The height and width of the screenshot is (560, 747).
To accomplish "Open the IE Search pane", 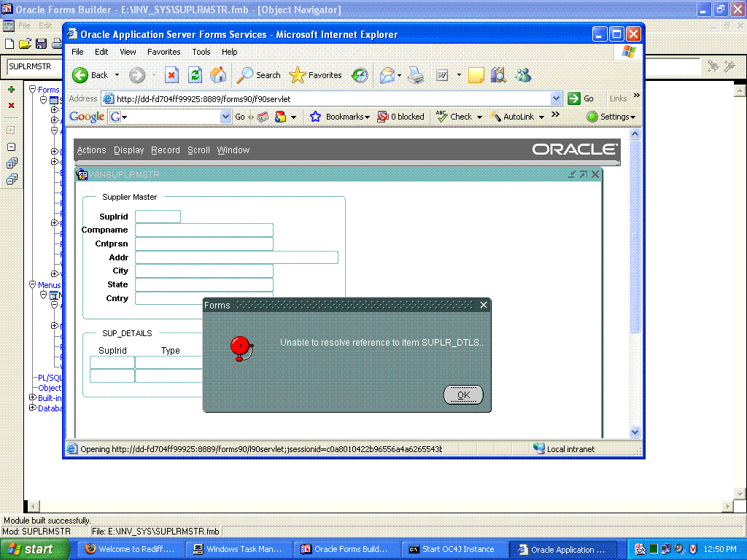I will tap(259, 75).
